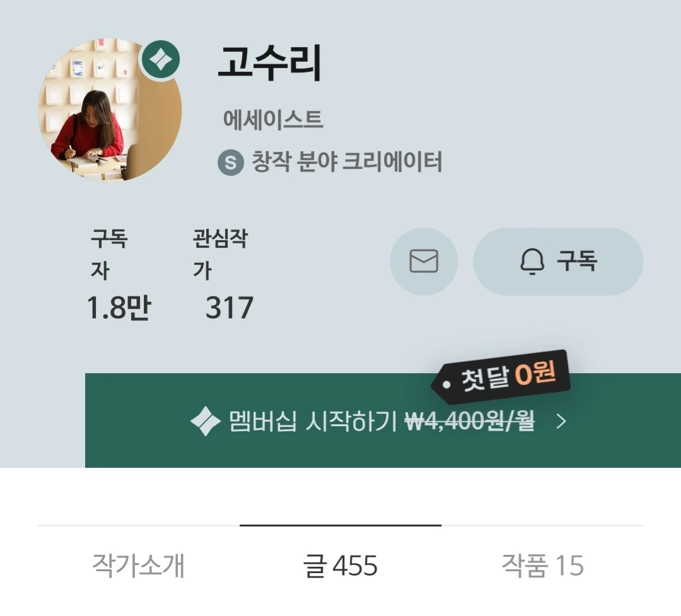The width and height of the screenshot is (681, 616).
Task: Subscribe using the 구독 button label
Action: tap(577, 261)
